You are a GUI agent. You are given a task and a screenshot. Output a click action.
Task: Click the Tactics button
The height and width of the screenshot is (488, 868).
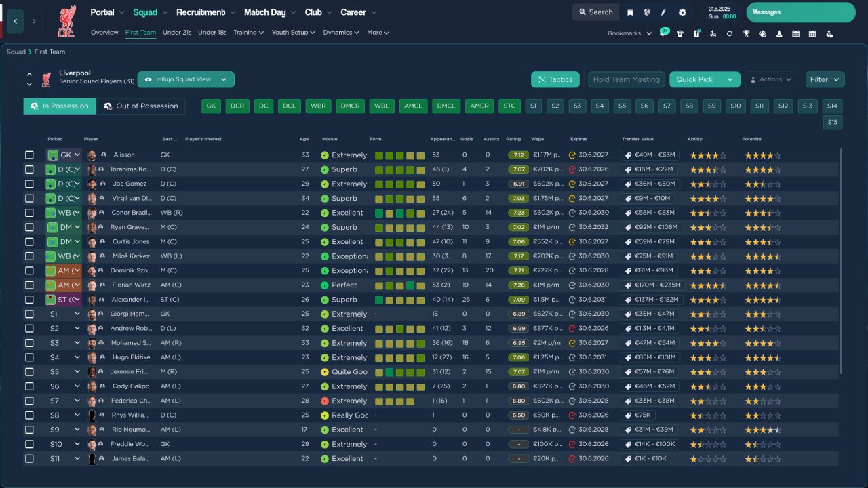(x=555, y=79)
